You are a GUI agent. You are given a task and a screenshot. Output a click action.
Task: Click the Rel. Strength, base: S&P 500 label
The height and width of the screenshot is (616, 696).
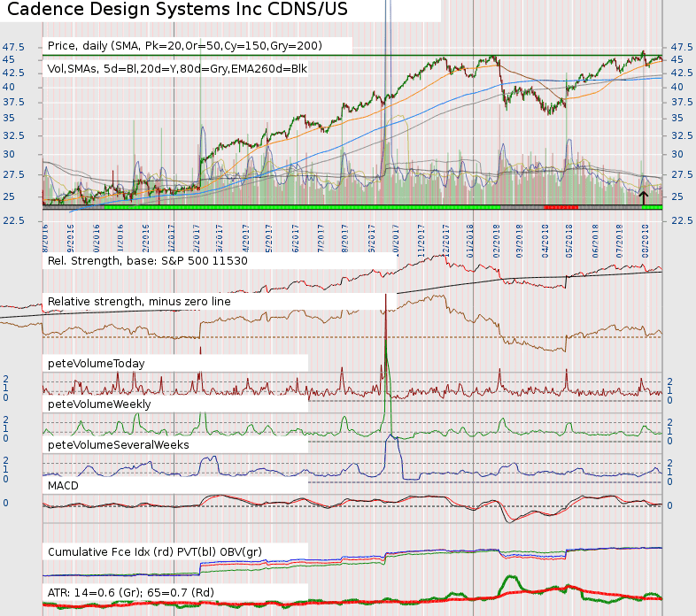[x=147, y=260]
